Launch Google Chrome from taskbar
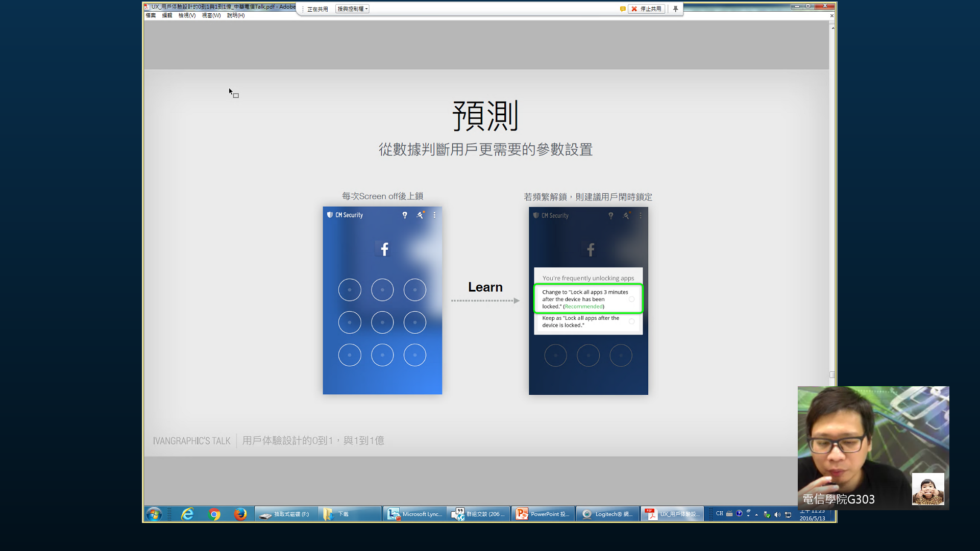The width and height of the screenshot is (980, 551). pos(214,514)
